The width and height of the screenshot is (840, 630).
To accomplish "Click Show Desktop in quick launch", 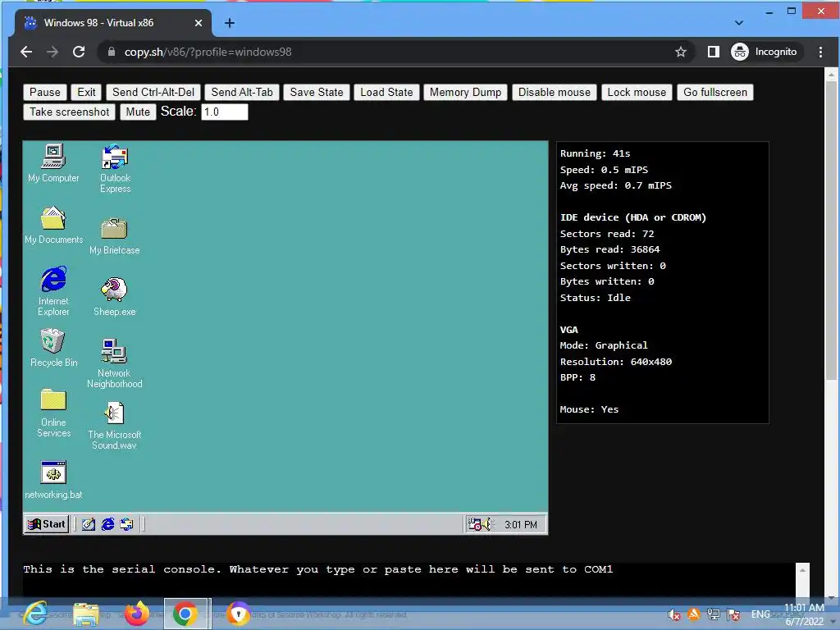I will tap(89, 524).
